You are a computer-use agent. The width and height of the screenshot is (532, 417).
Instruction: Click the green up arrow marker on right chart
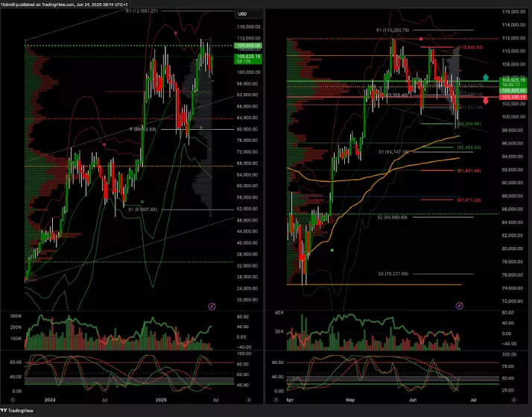(x=486, y=77)
